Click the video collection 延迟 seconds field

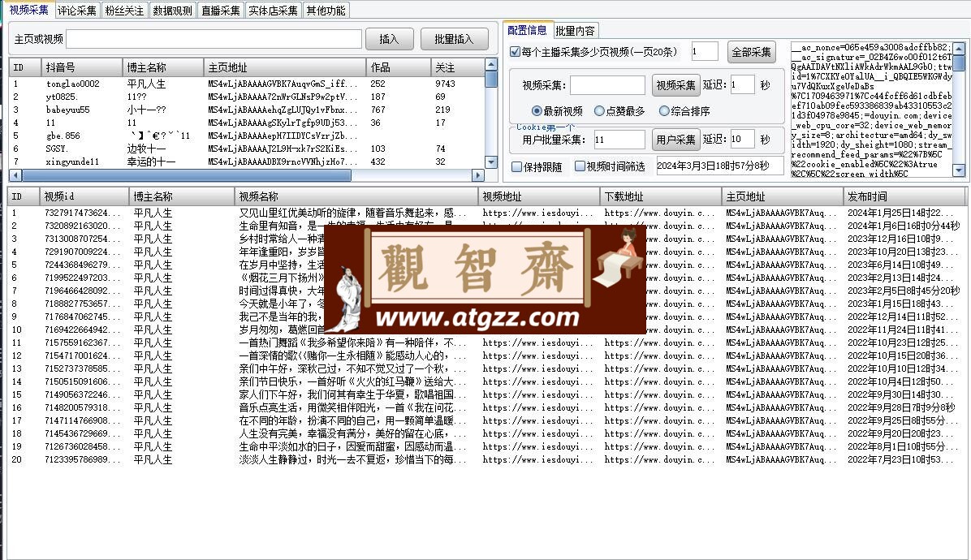[743, 84]
